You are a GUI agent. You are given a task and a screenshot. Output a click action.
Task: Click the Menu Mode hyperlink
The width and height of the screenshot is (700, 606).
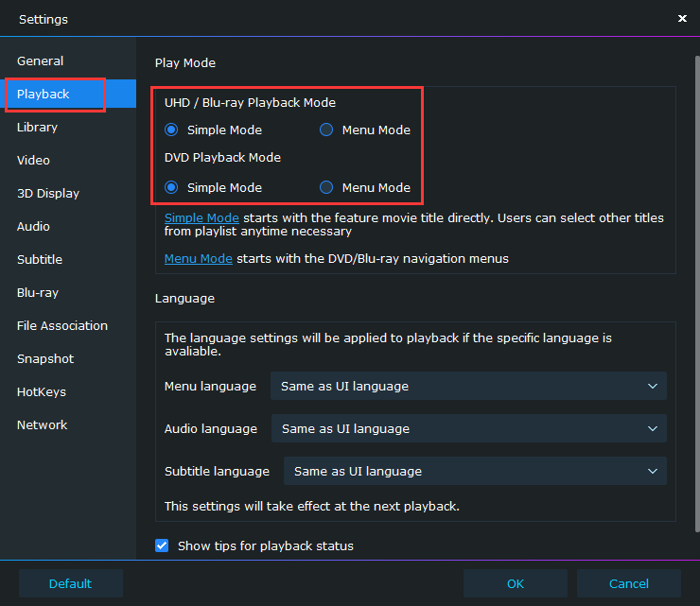[198, 259]
